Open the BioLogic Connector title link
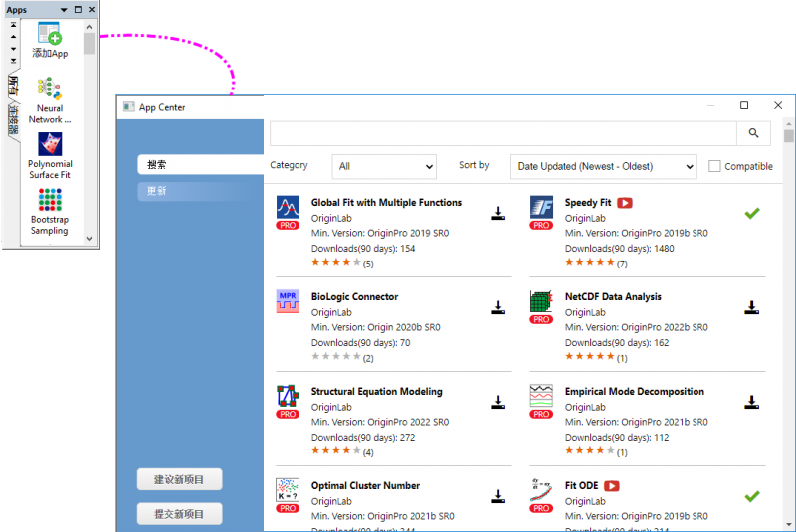796x532 pixels. coord(354,296)
